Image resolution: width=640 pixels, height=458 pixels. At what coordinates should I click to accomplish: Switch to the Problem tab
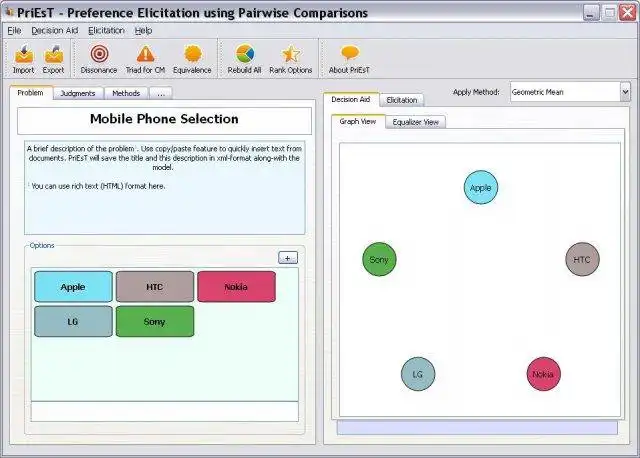pyautogui.click(x=31, y=93)
